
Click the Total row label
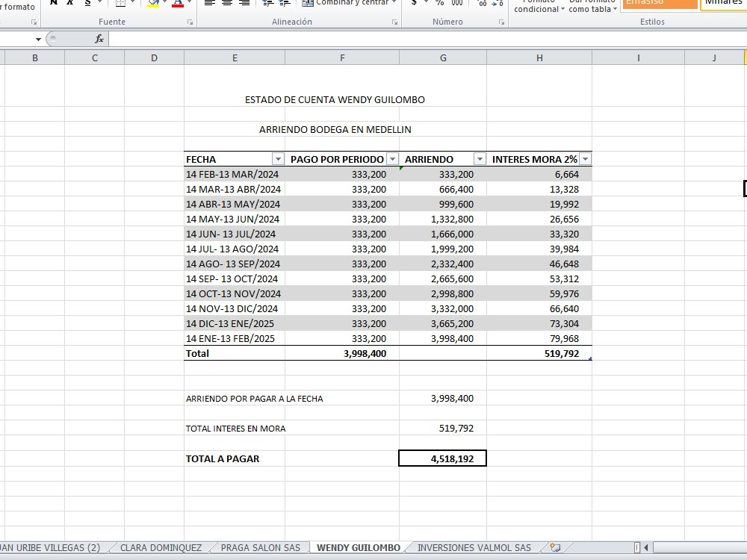point(235,353)
